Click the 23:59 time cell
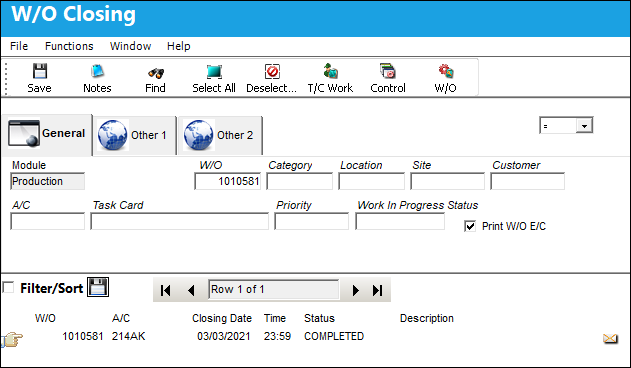Image resolution: width=631 pixels, height=368 pixels. [277, 336]
